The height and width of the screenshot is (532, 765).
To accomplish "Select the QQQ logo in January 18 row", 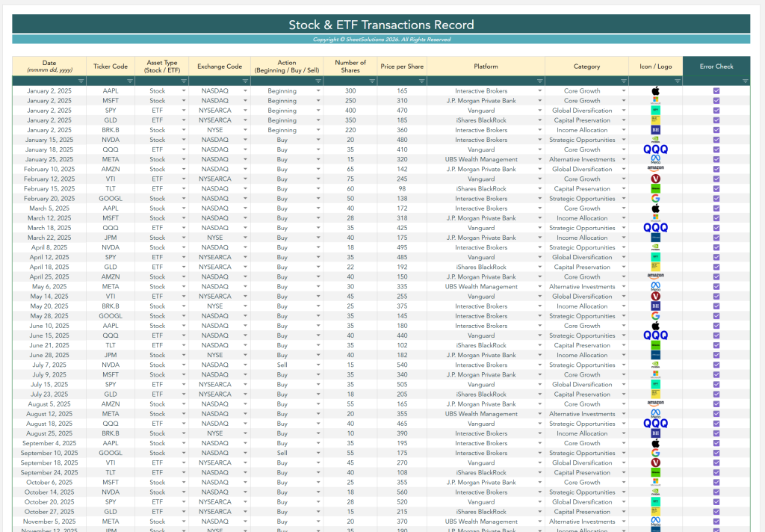I will 656,149.
